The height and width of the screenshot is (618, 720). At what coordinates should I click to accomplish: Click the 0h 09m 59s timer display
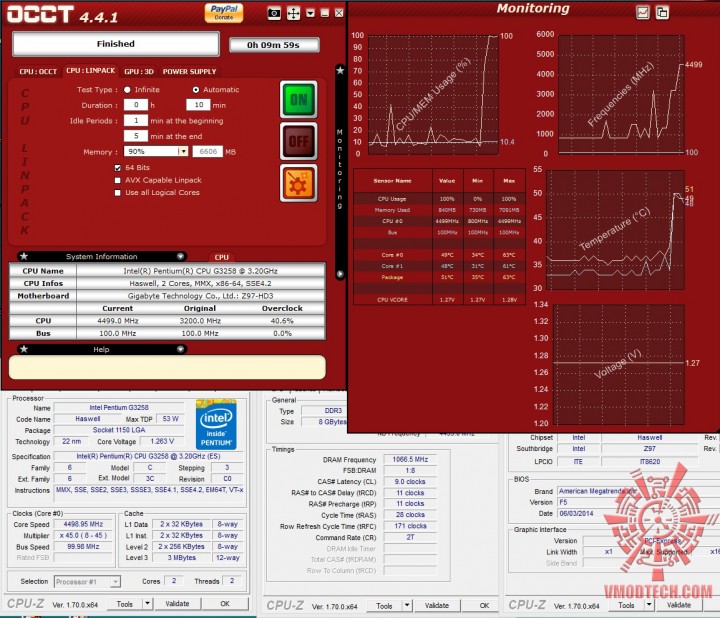pos(274,45)
